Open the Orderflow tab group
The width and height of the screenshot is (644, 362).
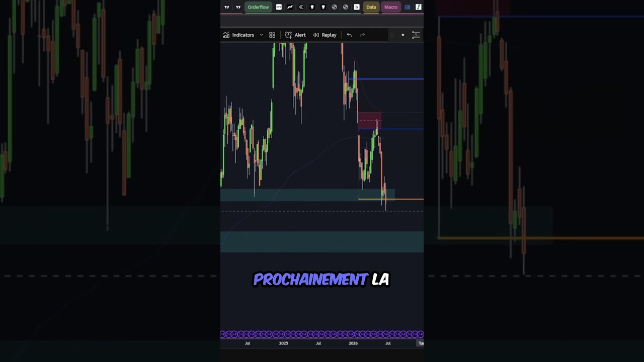pos(258,7)
